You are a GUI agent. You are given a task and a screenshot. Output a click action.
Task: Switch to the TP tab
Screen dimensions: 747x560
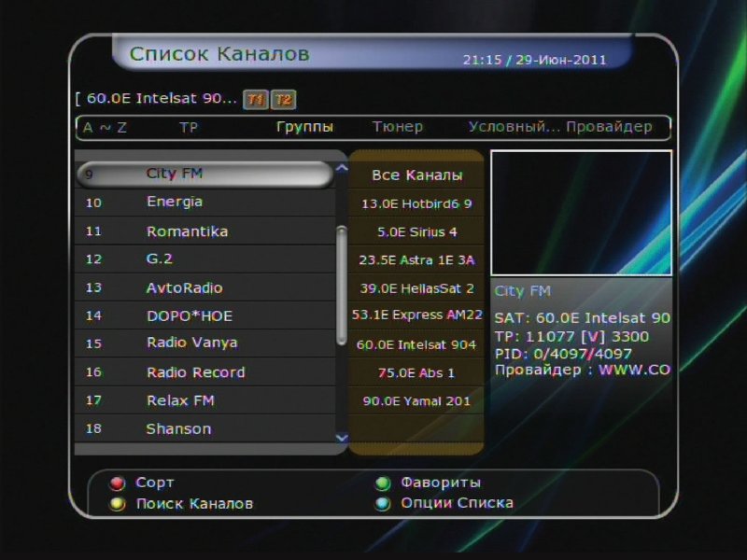[x=189, y=128]
